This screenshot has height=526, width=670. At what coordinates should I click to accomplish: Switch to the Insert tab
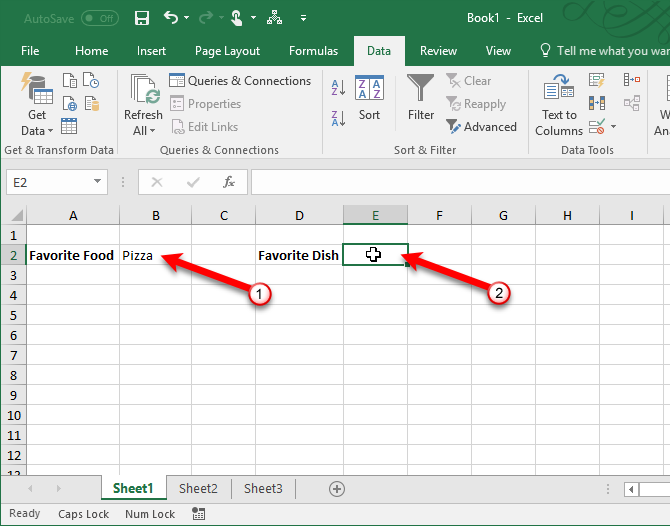151,51
